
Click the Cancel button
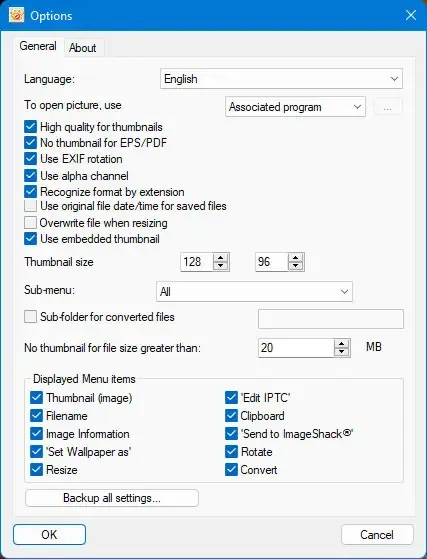[x=377, y=534]
